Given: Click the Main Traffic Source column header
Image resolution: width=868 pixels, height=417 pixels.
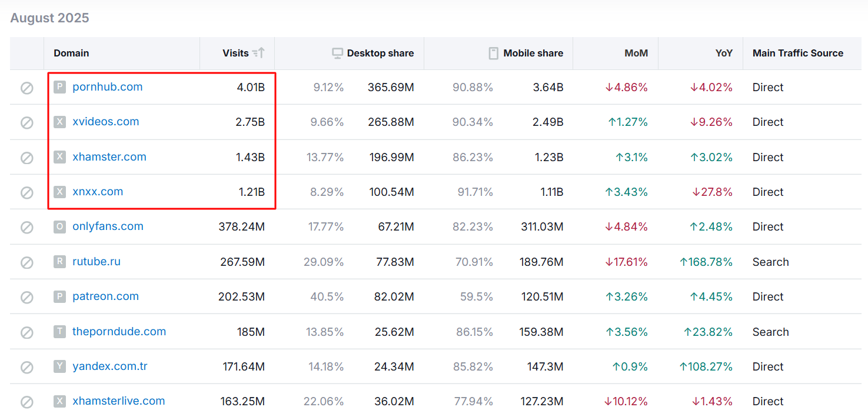Looking at the screenshot, I should pos(798,53).
